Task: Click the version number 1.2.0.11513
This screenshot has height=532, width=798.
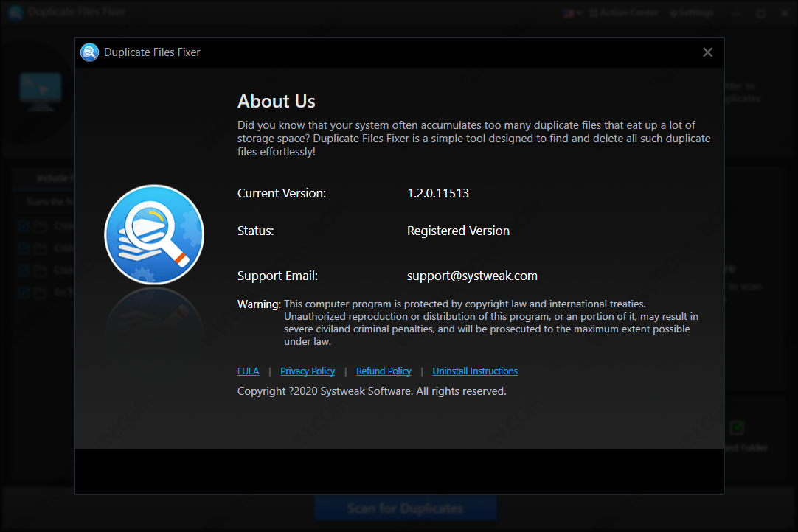Action: (438, 193)
